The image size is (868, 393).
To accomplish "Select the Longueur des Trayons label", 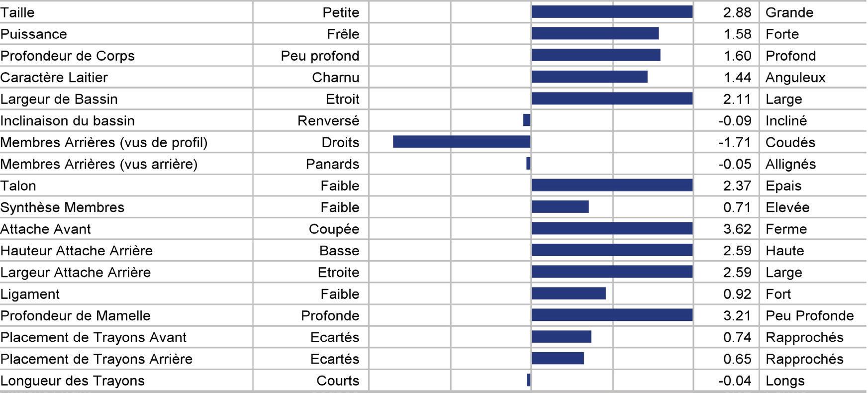I will point(72,381).
